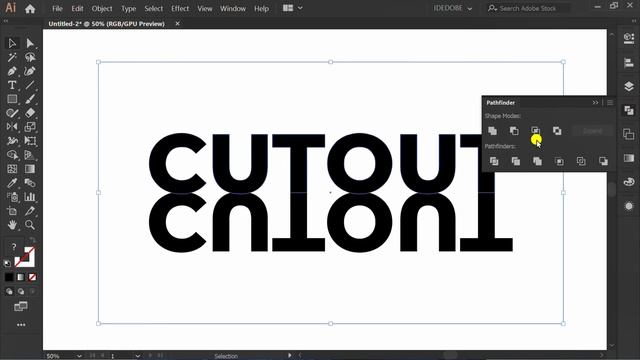Viewport: 640px width, 360px height.
Task: Choose the Free Transform tool
Action: [30, 141]
